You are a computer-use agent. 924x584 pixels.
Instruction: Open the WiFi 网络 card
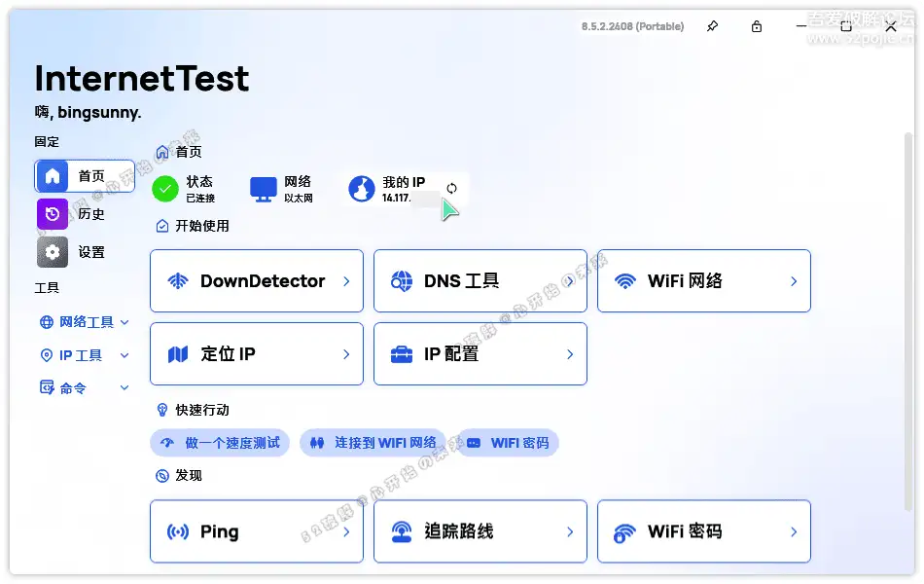coord(703,280)
